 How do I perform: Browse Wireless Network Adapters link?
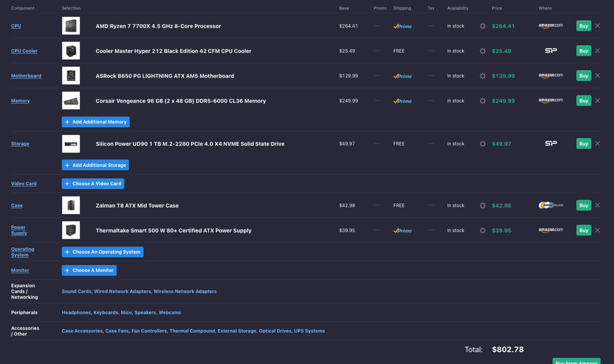point(185,291)
